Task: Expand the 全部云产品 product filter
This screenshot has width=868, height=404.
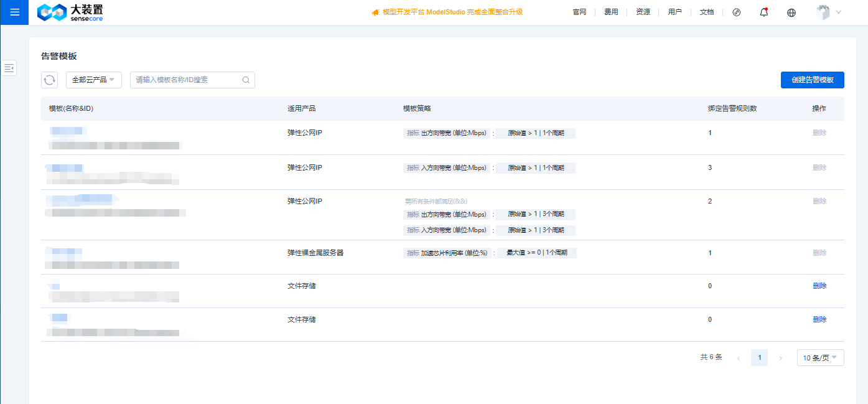Action: (93, 80)
